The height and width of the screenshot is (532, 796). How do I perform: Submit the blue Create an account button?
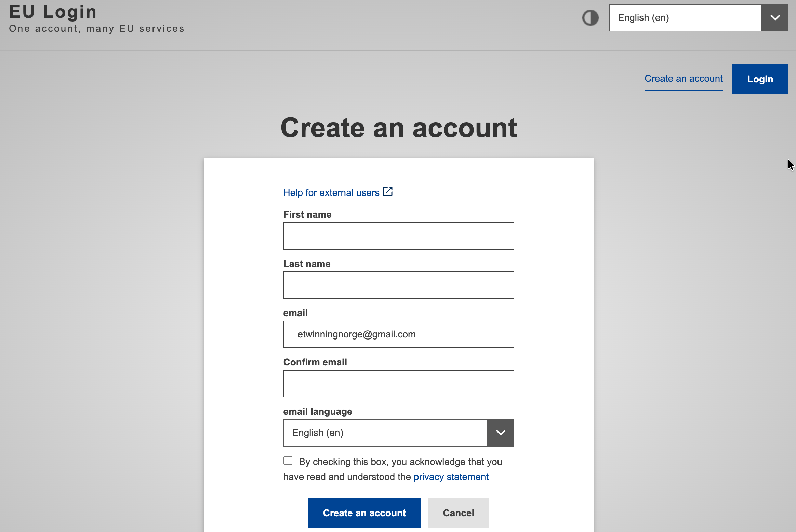pyautogui.click(x=364, y=513)
